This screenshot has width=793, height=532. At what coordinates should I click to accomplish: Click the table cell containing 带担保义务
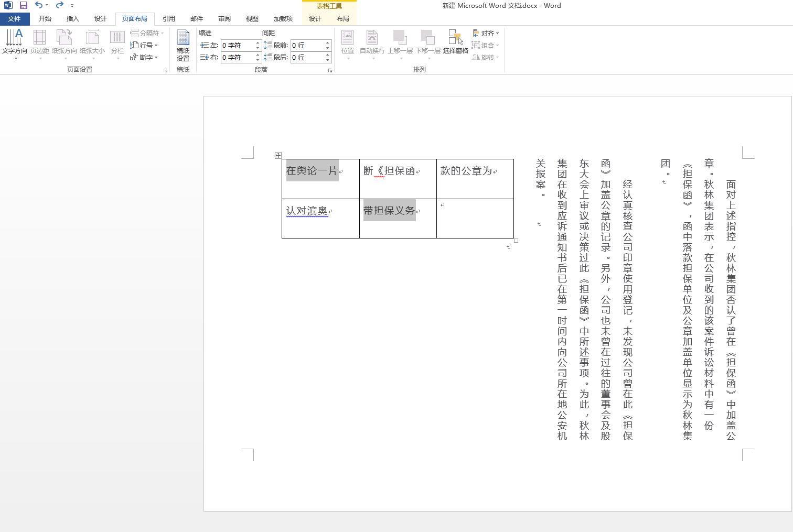point(398,219)
